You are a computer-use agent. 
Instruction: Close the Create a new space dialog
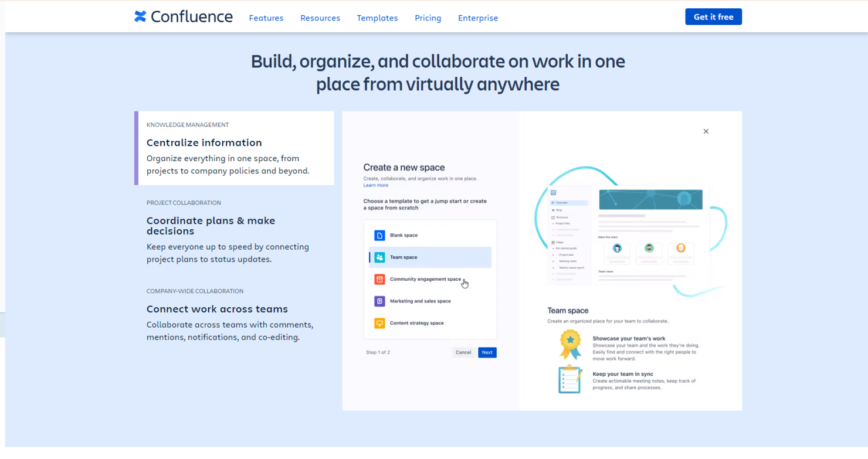point(706,131)
